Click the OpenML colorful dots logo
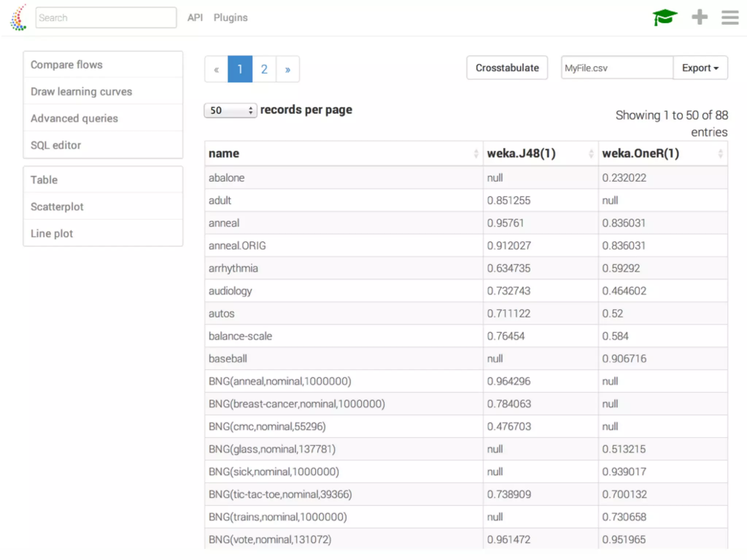This screenshot has height=560, width=747. (18, 17)
